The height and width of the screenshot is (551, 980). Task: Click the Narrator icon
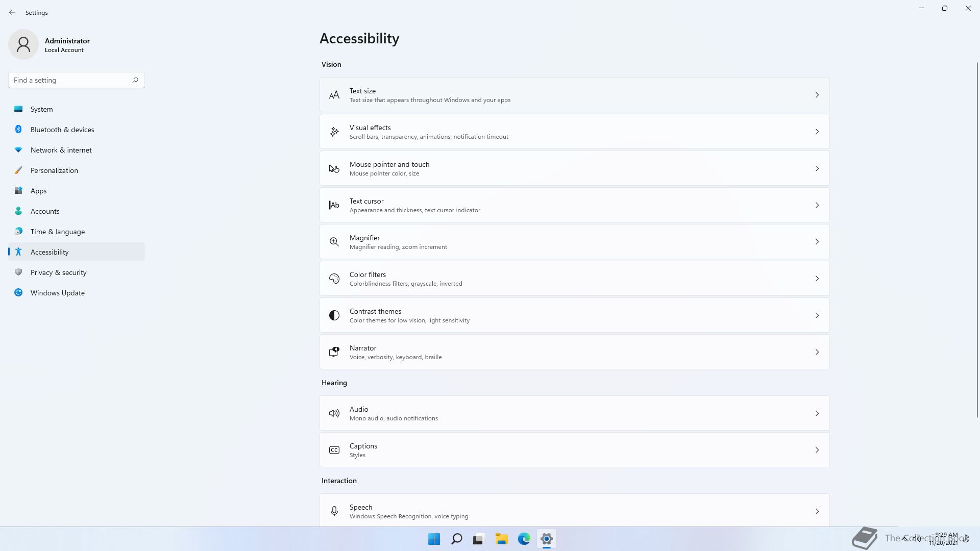(x=334, y=352)
